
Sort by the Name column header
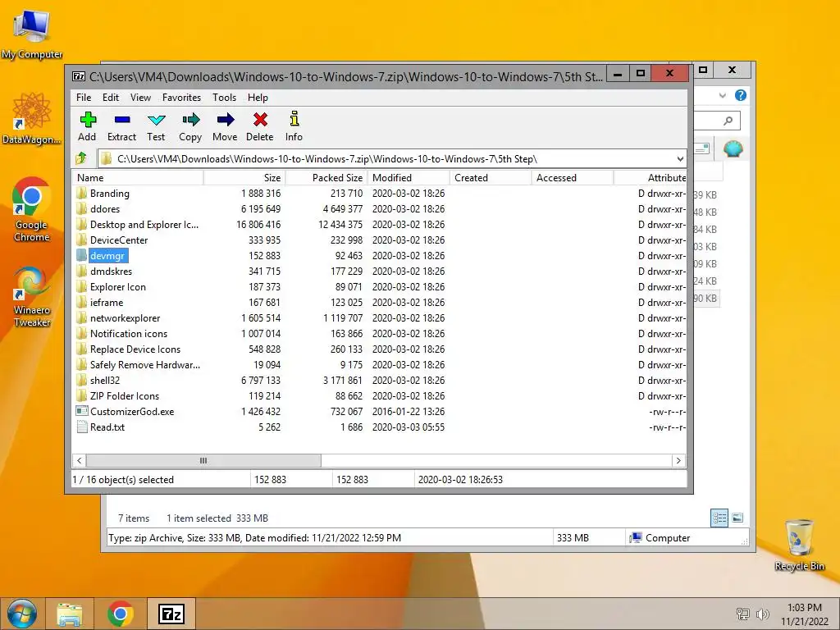point(138,178)
